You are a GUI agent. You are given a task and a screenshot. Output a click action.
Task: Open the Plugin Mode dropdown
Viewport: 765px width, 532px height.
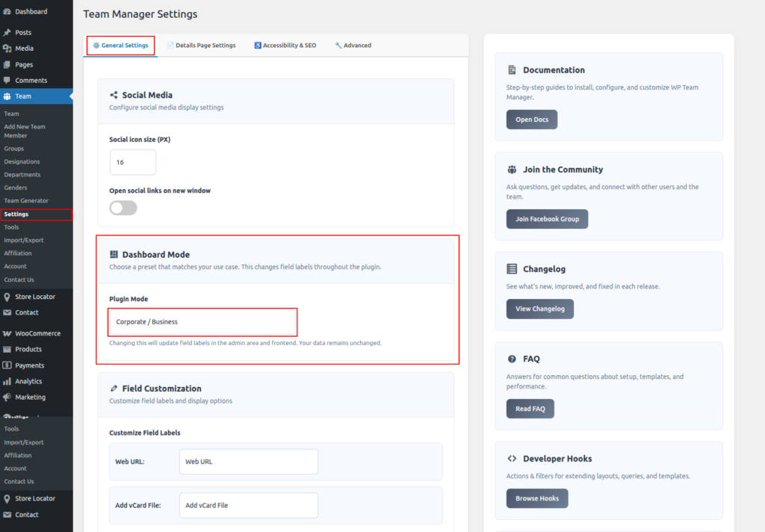coord(202,322)
